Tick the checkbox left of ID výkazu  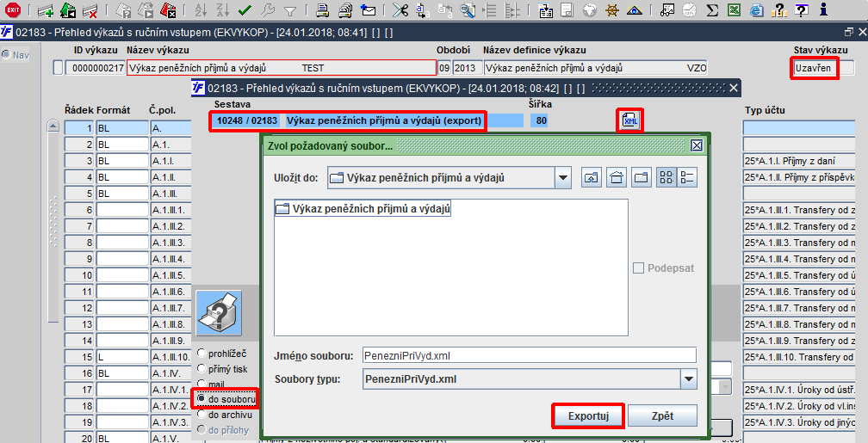tap(59, 69)
